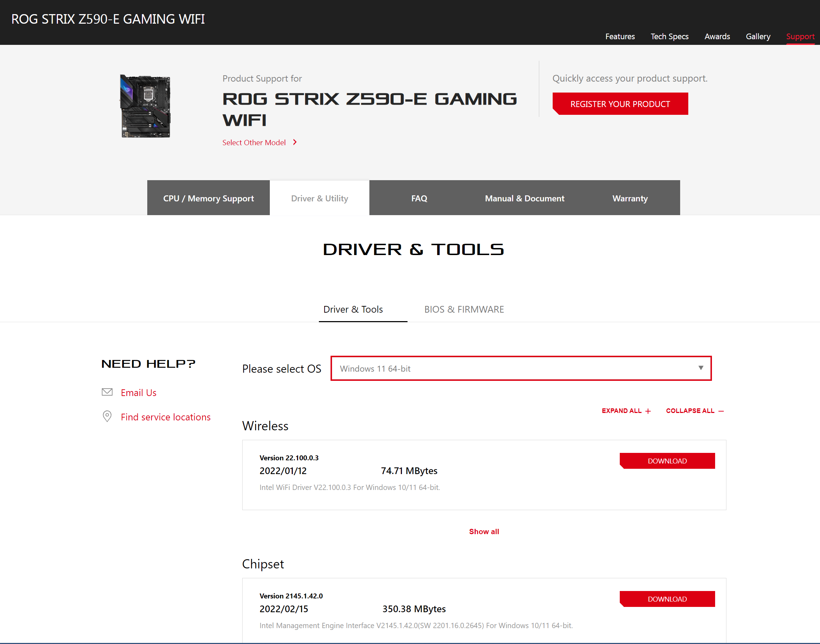The width and height of the screenshot is (820, 644).
Task: Click the 2022/01/12 release date
Action: coord(283,471)
